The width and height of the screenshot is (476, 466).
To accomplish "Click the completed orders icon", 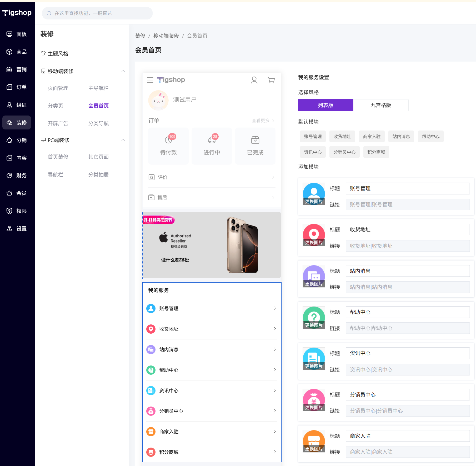I will 255,140.
